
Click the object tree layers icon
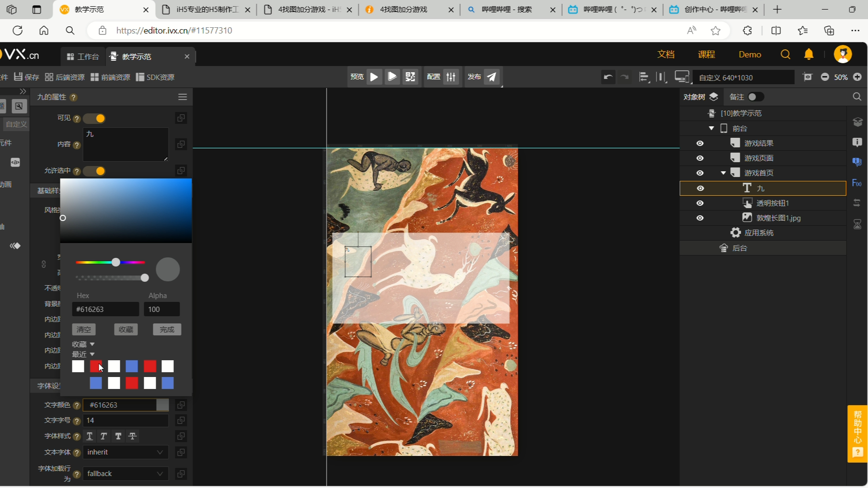point(714,97)
